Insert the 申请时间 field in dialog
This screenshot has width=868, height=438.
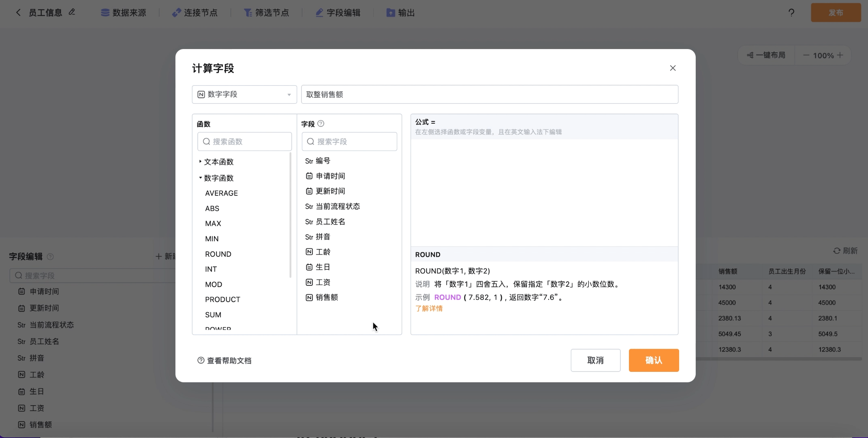click(x=325, y=176)
